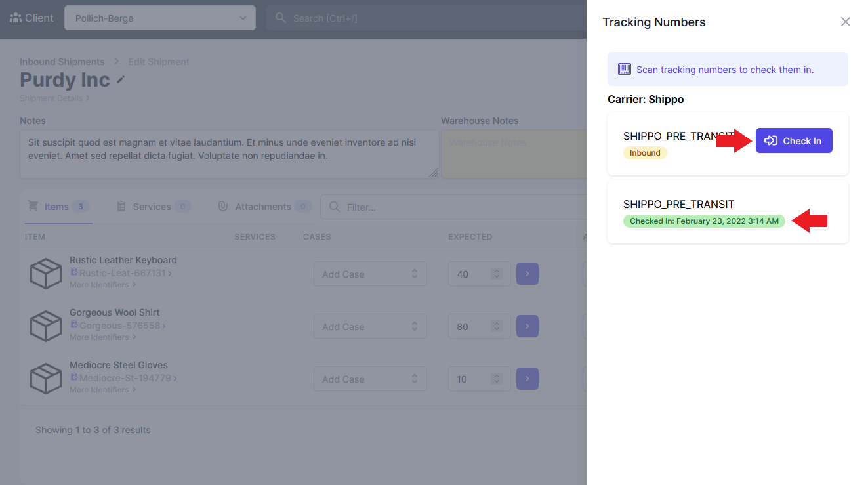Click the Tracking Numbers panel title
Image resolution: width=868 pixels, height=485 pixels.
coord(654,22)
